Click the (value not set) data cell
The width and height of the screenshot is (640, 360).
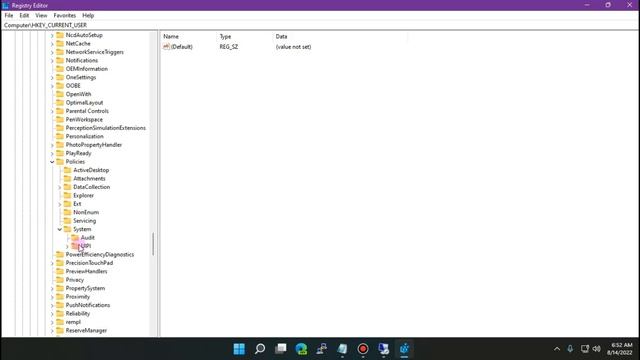[293, 47]
